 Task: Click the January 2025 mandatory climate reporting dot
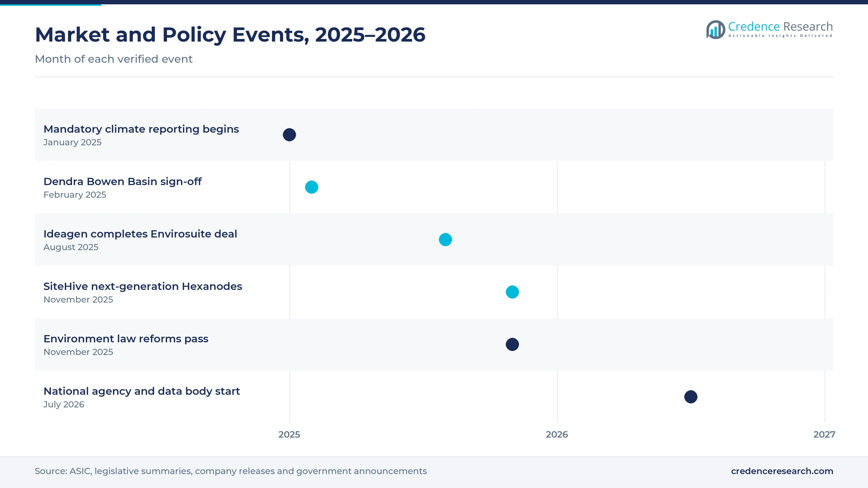point(289,135)
